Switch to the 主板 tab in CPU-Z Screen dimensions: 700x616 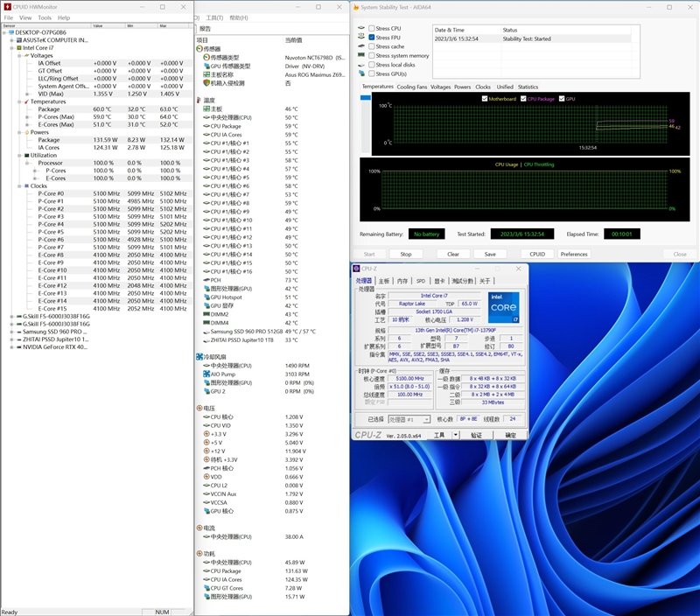click(383, 281)
